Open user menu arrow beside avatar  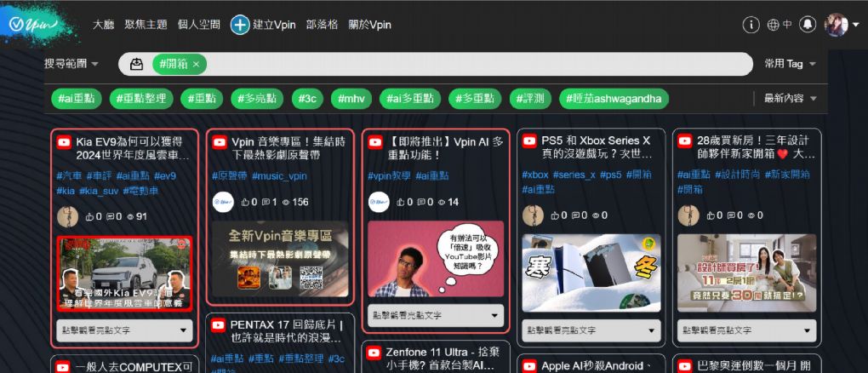[x=856, y=25]
